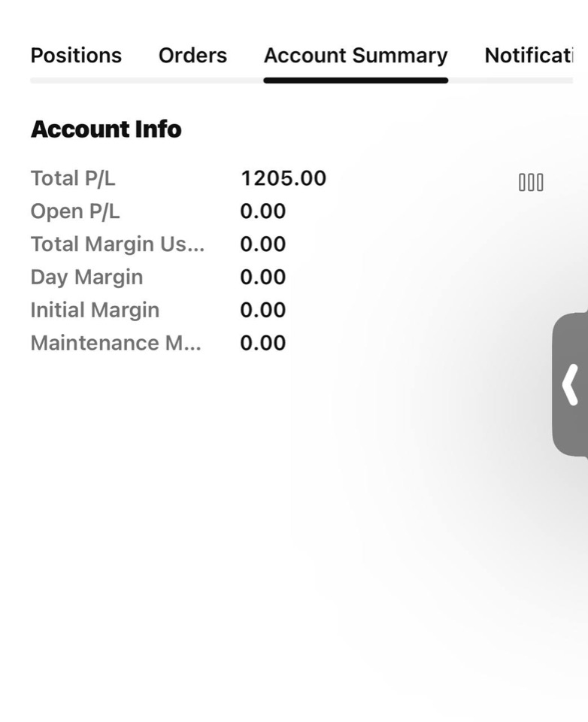The width and height of the screenshot is (588, 722).
Task: Click the Open P/L value 0.00
Action: pyautogui.click(x=263, y=211)
